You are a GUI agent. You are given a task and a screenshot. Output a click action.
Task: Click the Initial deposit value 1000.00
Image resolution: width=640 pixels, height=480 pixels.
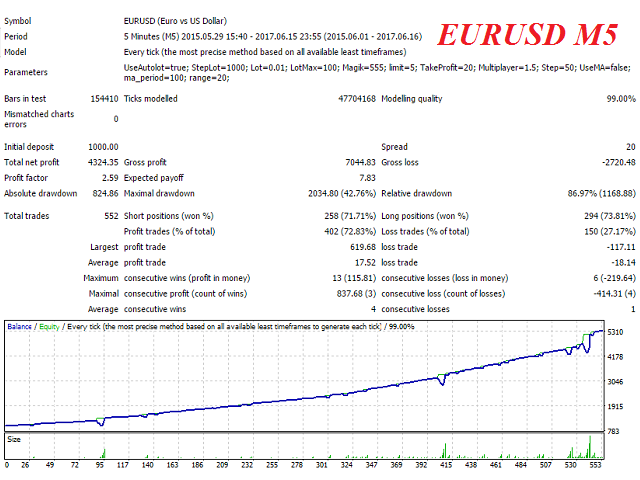pos(103,147)
